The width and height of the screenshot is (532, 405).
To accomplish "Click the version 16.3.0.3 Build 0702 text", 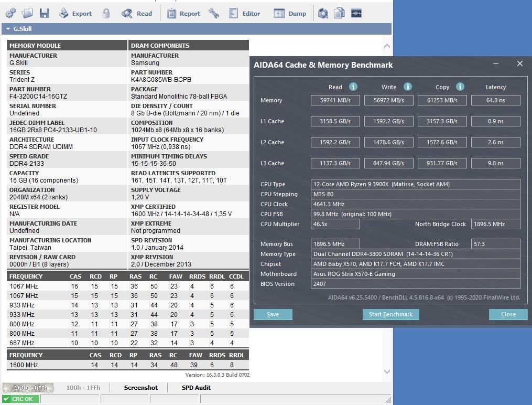I will pos(217,375).
